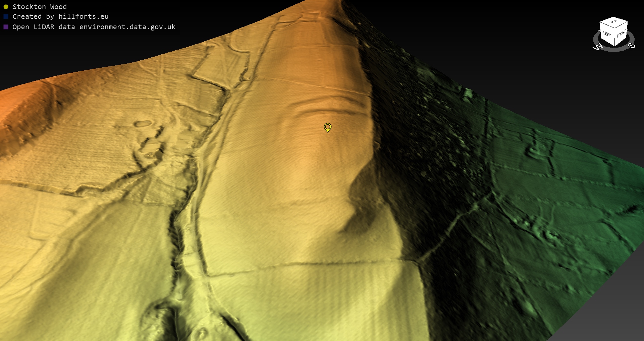
Task: Click the dark blue square legend marker
Action: point(6,17)
